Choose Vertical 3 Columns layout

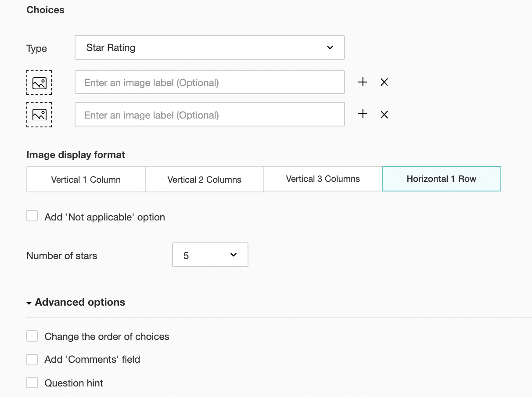point(323,179)
